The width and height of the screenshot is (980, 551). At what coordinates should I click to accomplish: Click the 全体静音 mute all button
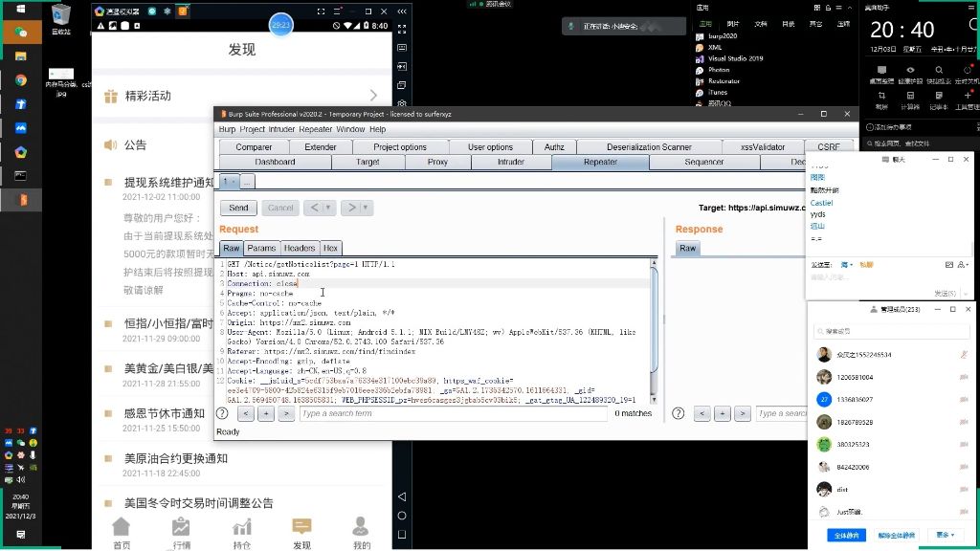[846, 536]
